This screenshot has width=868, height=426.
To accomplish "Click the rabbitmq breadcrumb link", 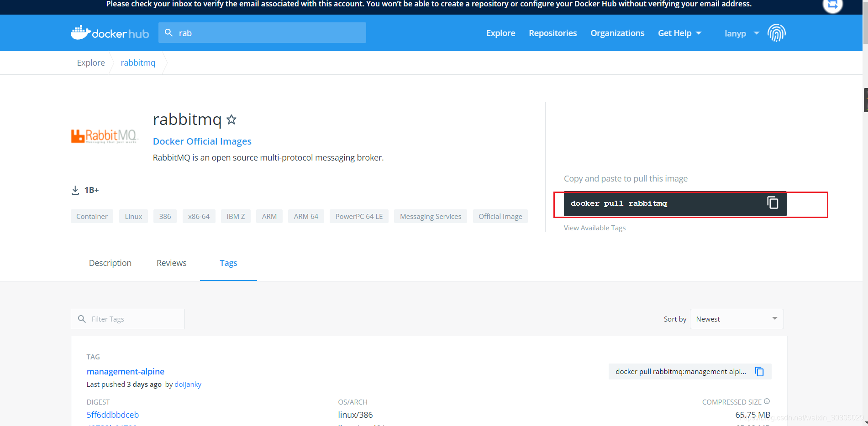I will tap(138, 63).
